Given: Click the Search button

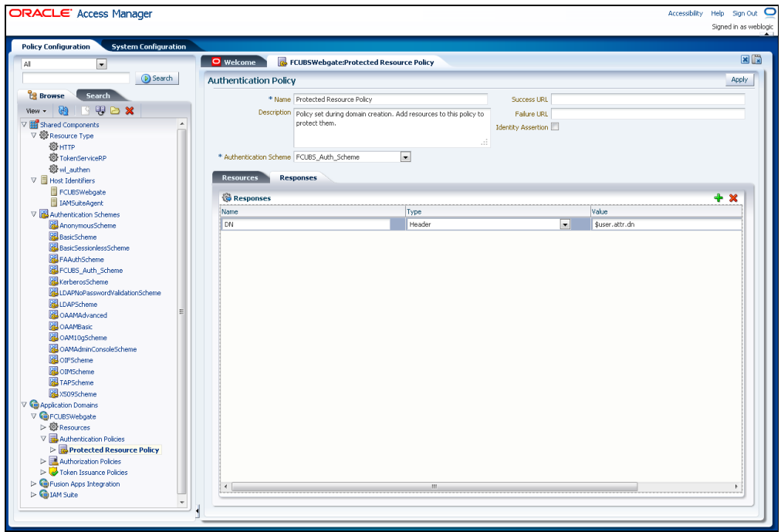Looking at the screenshot, I should [157, 79].
